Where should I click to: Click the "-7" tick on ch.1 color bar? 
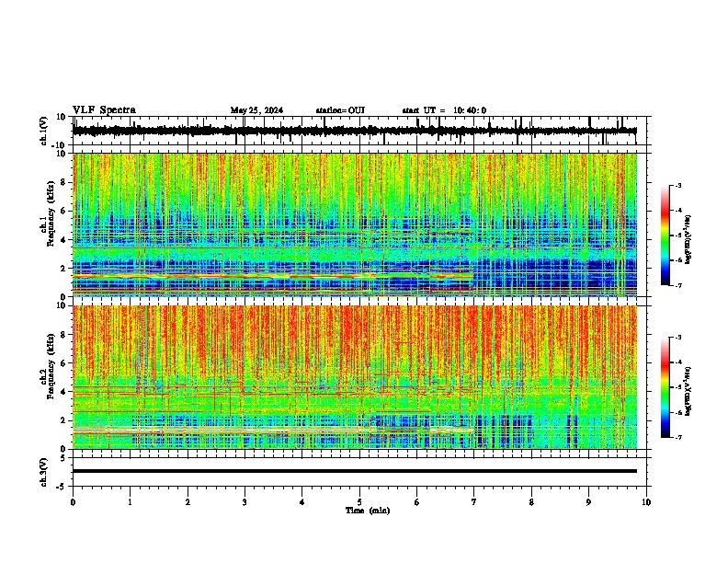click(677, 285)
